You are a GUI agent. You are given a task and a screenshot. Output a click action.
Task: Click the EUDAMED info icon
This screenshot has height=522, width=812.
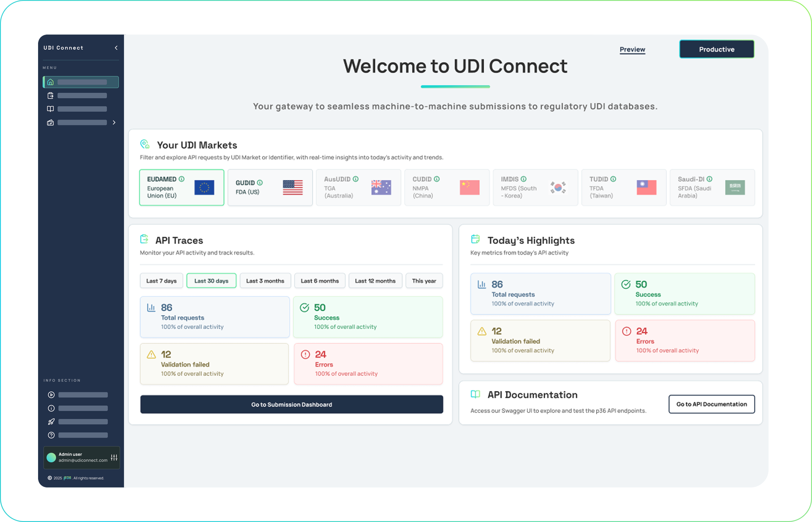[x=182, y=179]
